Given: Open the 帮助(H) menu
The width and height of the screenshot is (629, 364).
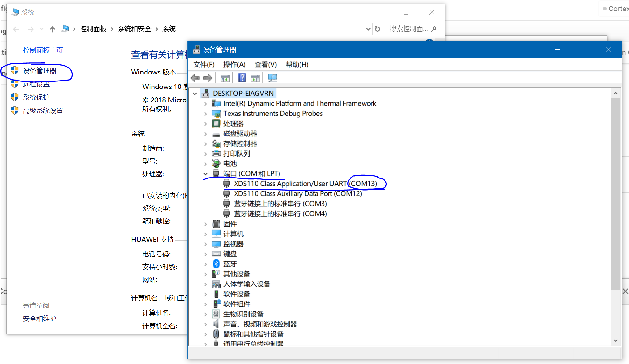Looking at the screenshot, I should click(x=297, y=65).
